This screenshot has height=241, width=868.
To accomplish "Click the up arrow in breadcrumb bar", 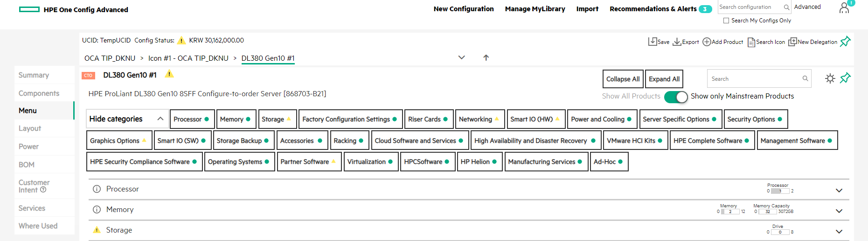I will 486,57.
